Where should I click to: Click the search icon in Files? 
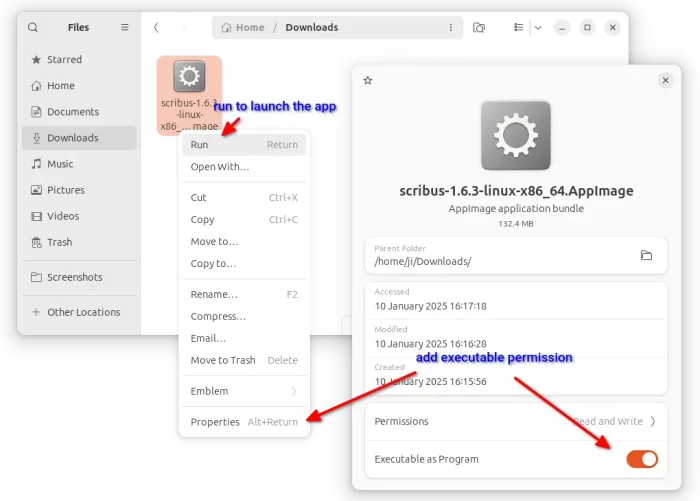(33, 28)
